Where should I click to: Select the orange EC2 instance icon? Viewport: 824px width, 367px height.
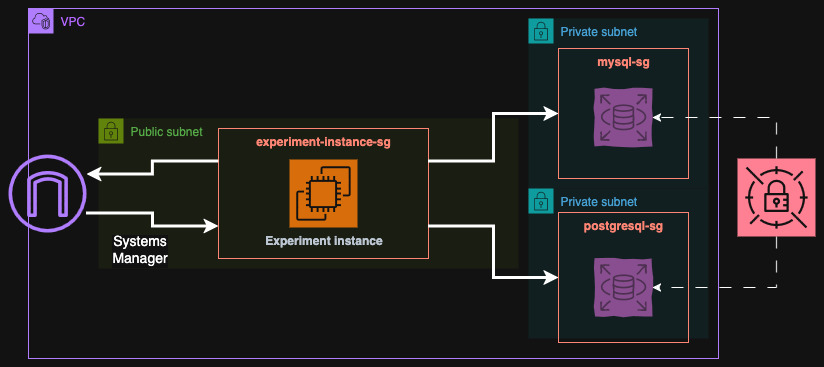[x=323, y=193]
